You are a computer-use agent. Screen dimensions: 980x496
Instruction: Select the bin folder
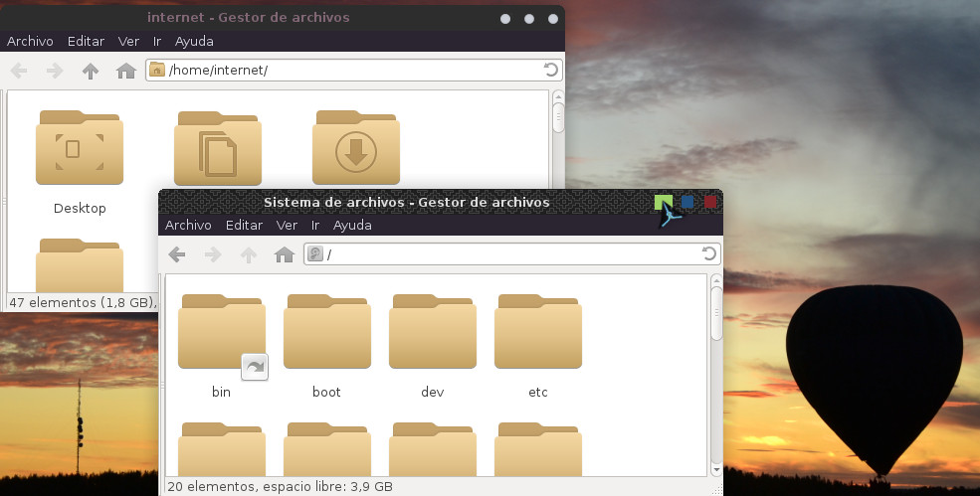point(221,332)
